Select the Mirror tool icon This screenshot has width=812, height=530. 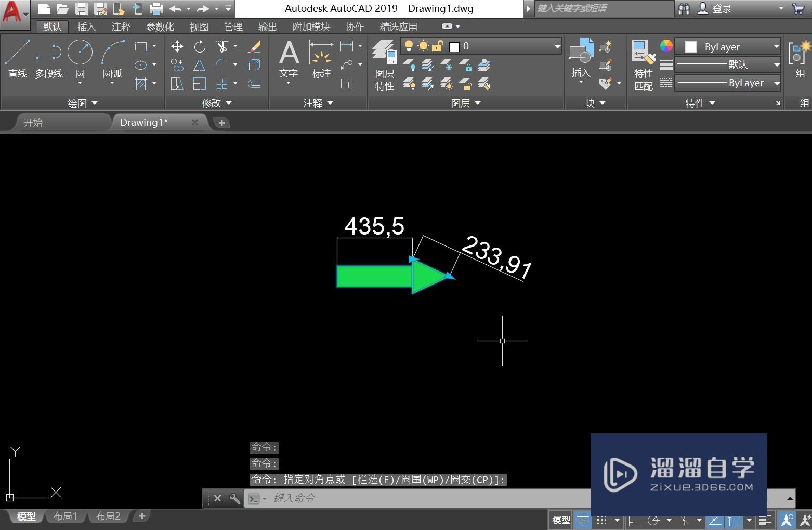pos(200,66)
